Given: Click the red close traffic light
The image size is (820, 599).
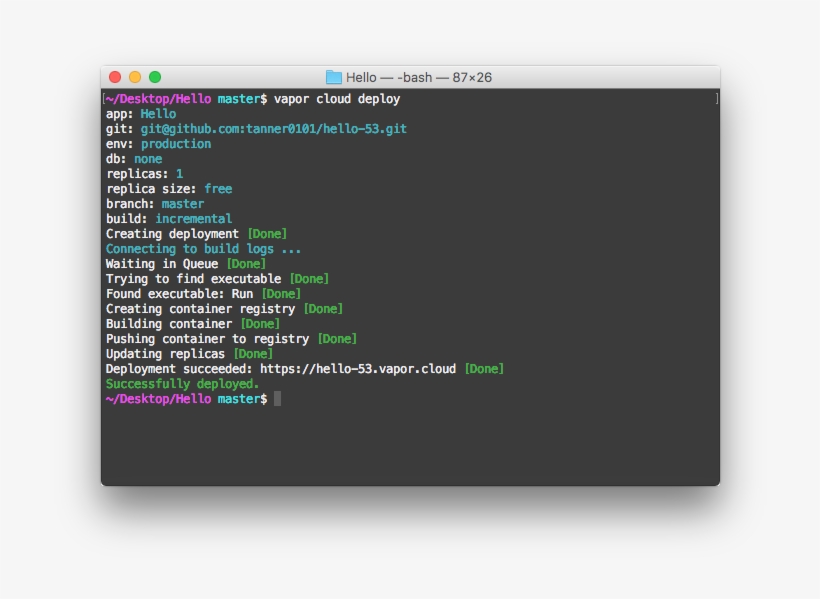Looking at the screenshot, I should 115,75.
